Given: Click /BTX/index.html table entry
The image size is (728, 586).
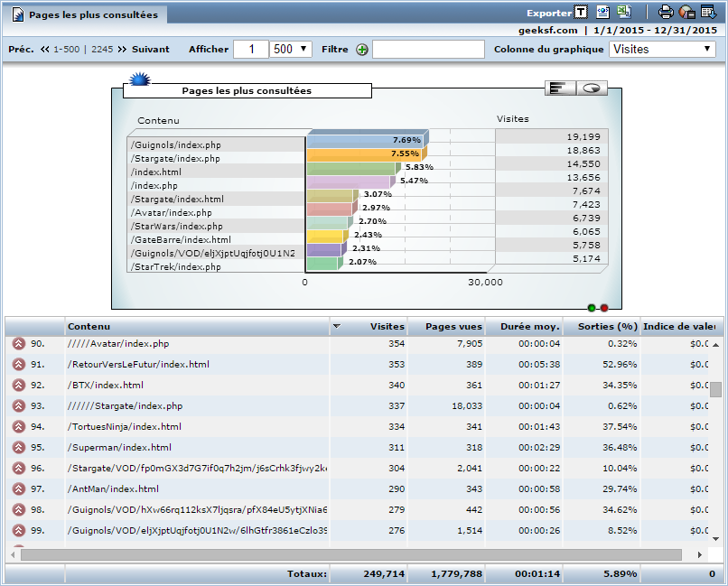Looking at the screenshot, I should click(x=106, y=386).
